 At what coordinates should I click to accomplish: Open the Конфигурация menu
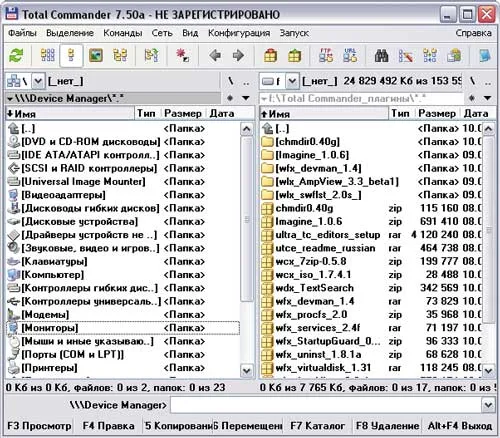[x=239, y=33]
